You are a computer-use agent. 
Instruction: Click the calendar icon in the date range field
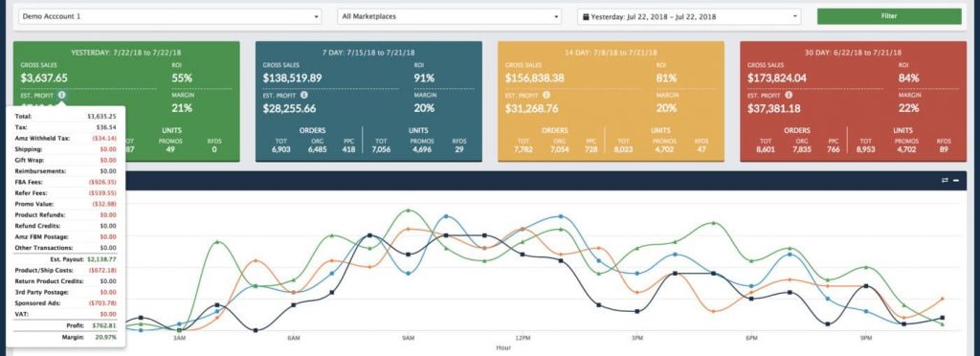coord(586,17)
